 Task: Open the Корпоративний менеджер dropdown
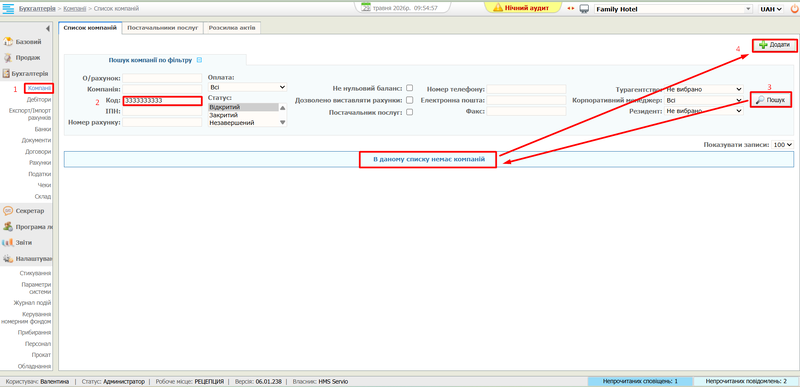(x=704, y=100)
